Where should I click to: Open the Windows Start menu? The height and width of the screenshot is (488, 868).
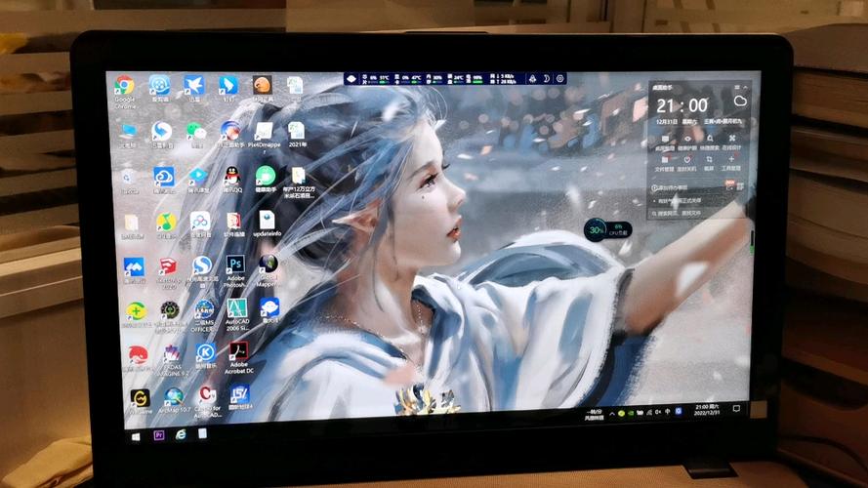tap(136, 436)
